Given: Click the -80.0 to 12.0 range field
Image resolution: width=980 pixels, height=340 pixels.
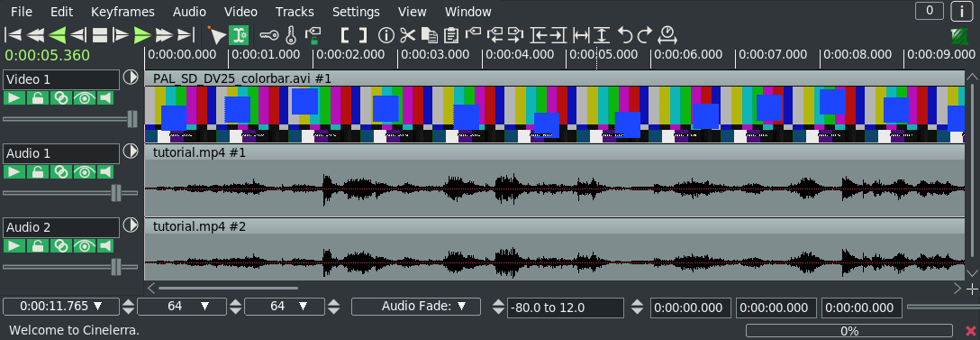Looking at the screenshot, I should click(566, 308).
